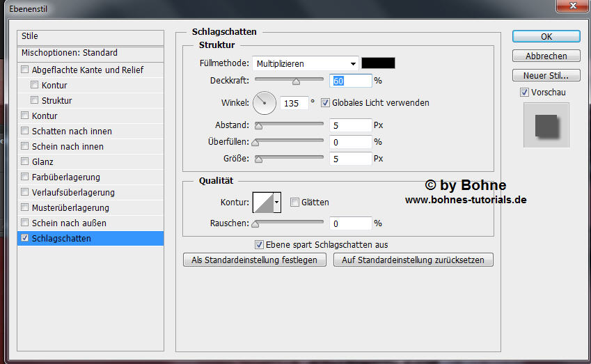Screen dimensions: 591x364
Task: Click the style preview thumbnail under Vorschau
Action: click(546, 125)
